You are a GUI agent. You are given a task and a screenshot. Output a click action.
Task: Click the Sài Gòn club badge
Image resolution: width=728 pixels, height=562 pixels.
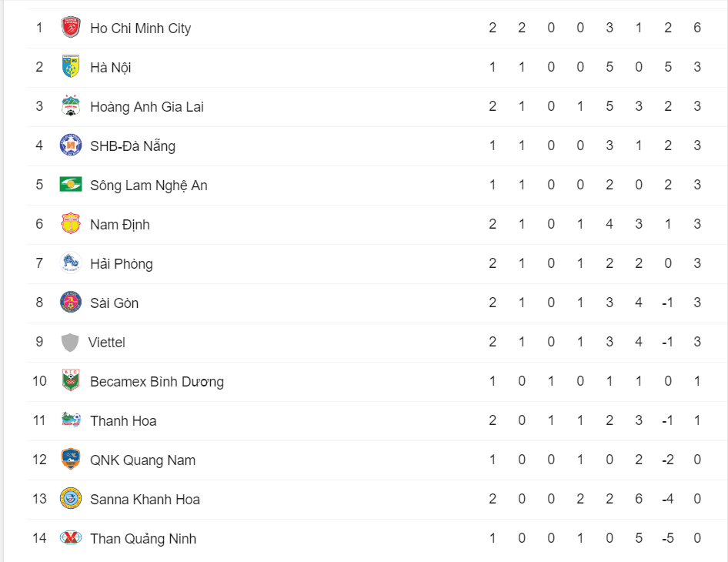coord(71,302)
